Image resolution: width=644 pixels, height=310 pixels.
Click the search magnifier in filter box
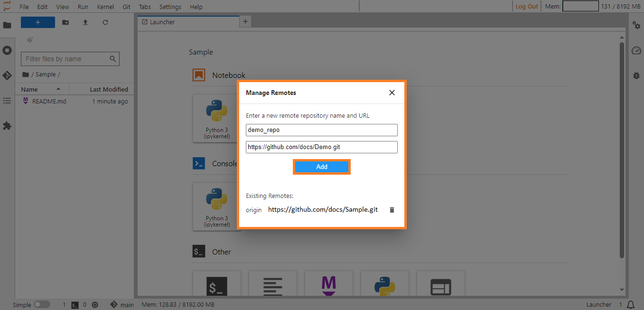[x=113, y=59]
